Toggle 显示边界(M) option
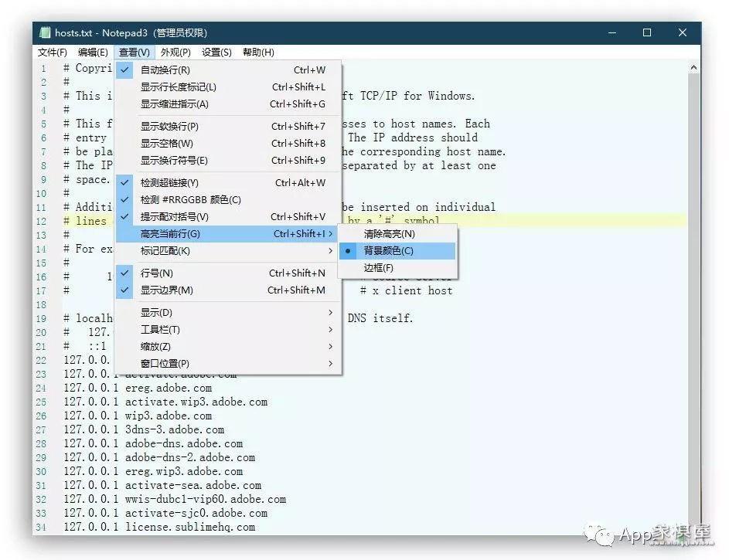This screenshot has width=729, height=560. pyautogui.click(x=228, y=290)
